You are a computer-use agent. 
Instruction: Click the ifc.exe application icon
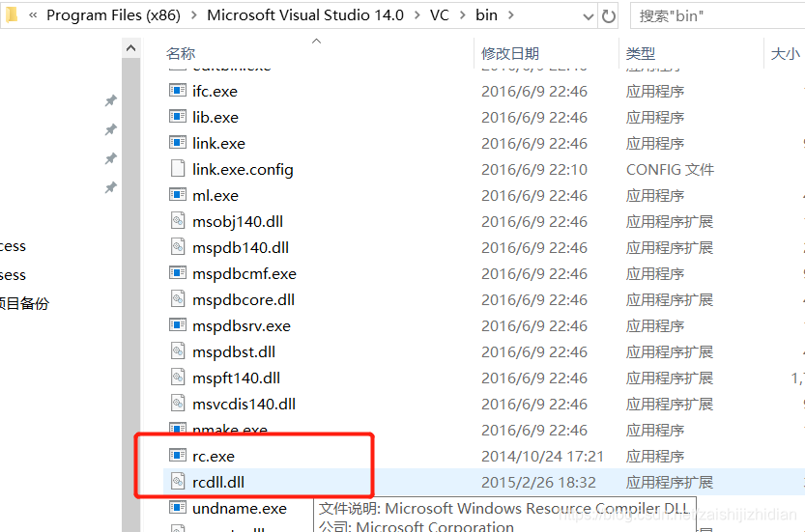pyautogui.click(x=178, y=91)
